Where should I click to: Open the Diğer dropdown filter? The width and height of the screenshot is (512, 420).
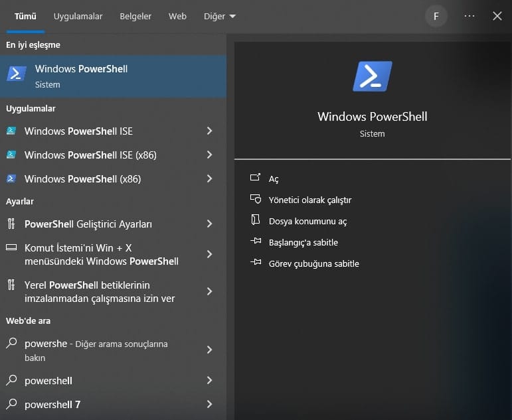tap(220, 17)
